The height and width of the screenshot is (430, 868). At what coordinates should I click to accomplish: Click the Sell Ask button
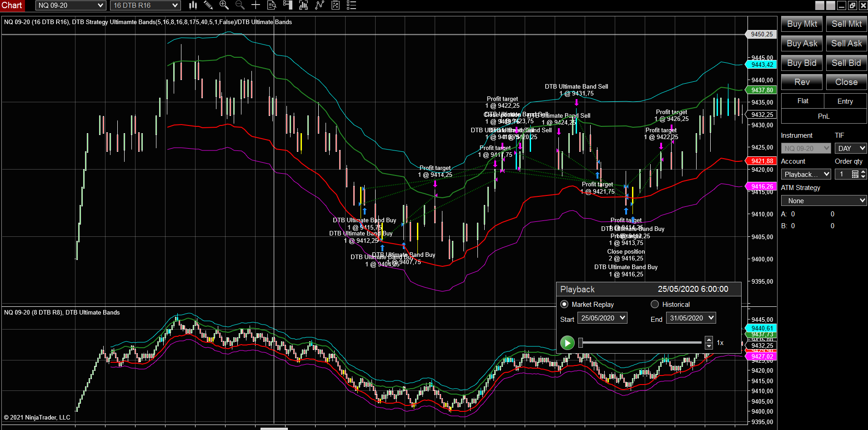tap(846, 44)
